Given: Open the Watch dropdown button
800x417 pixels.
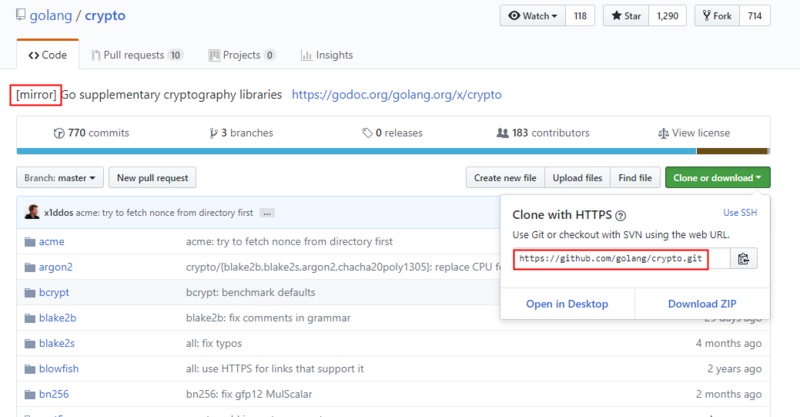Looking at the screenshot, I should pyautogui.click(x=533, y=16).
